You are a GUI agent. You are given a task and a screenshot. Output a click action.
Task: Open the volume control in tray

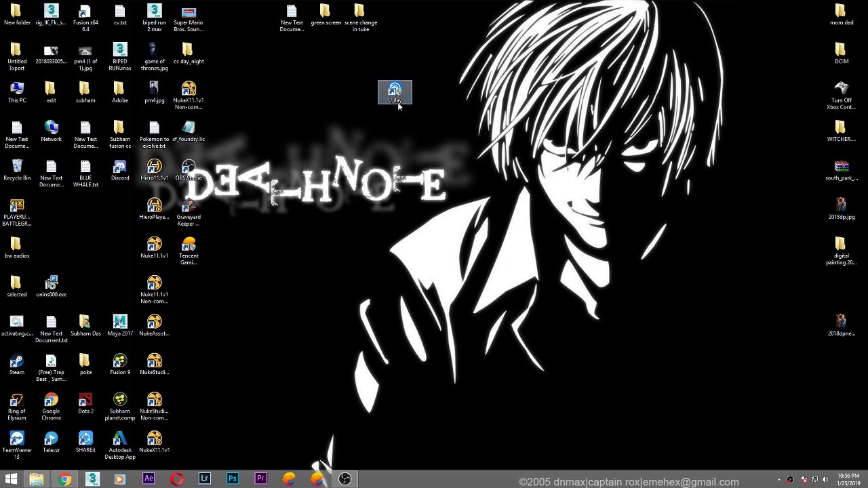point(826,480)
